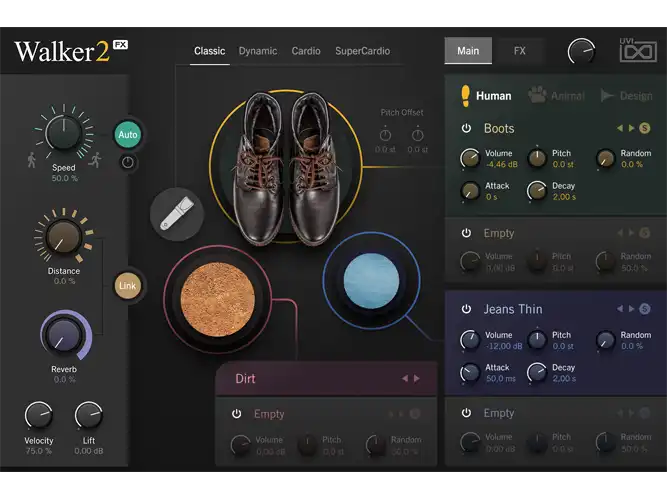The image size is (667, 500).
Task: Click the Jeans Thin volume value -12.00 dB
Action: click(x=504, y=346)
